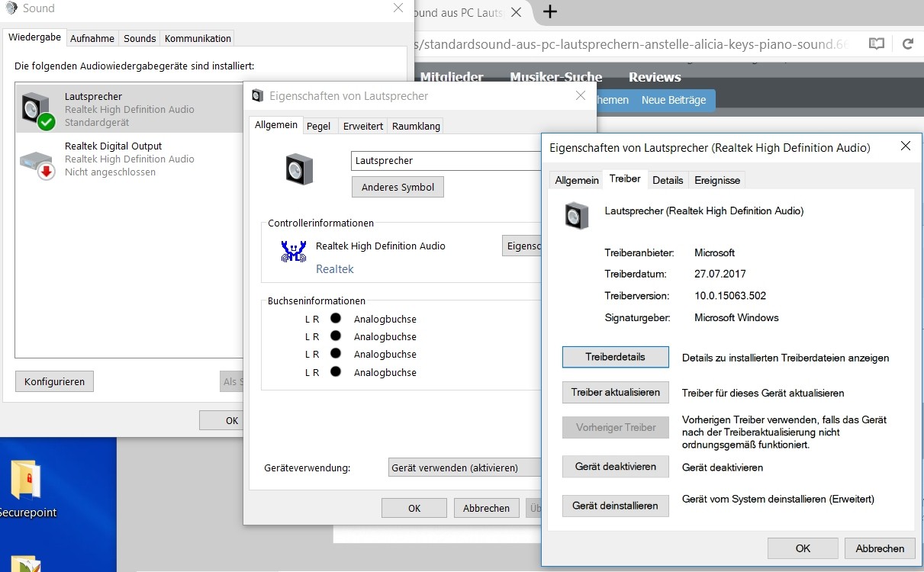Open the Sounds tab
Image resolution: width=924 pixels, height=572 pixels.
[140, 38]
